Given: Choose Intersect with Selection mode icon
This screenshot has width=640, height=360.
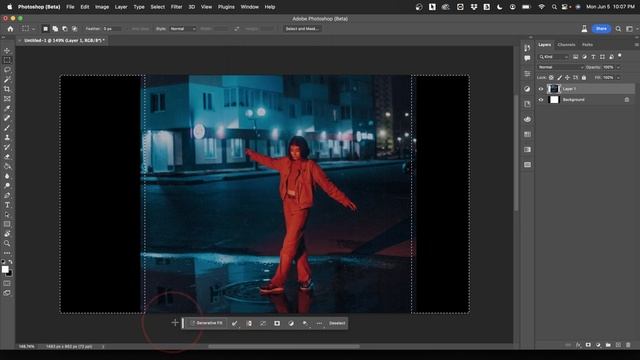Looking at the screenshot, I should click(74, 29).
